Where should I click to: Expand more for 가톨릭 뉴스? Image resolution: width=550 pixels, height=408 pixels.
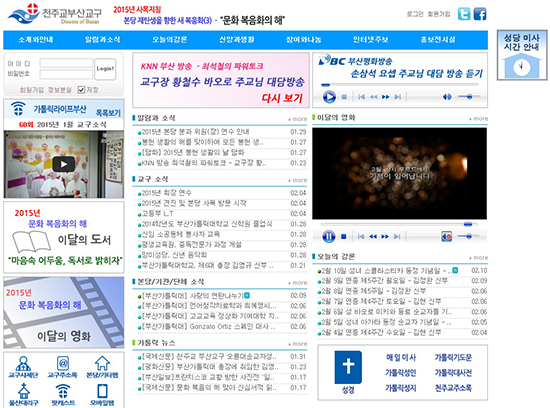(298, 344)
